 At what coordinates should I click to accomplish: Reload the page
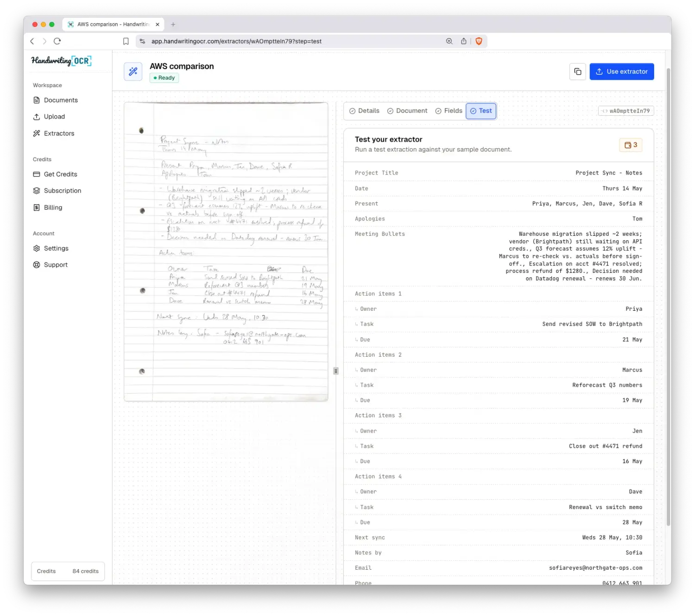[57, 41]
